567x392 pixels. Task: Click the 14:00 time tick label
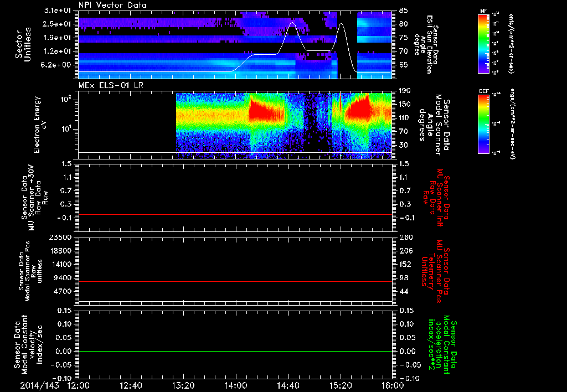point(236,385)
